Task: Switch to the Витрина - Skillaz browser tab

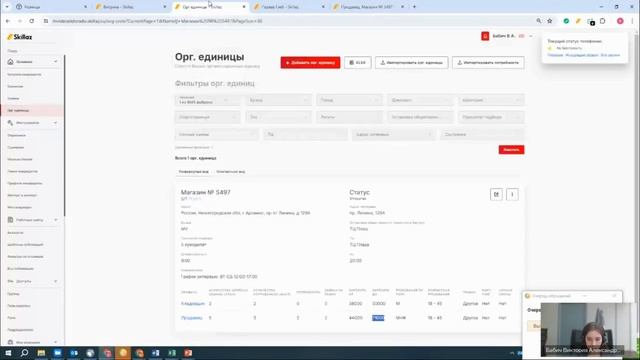Action: pos(131,7)
